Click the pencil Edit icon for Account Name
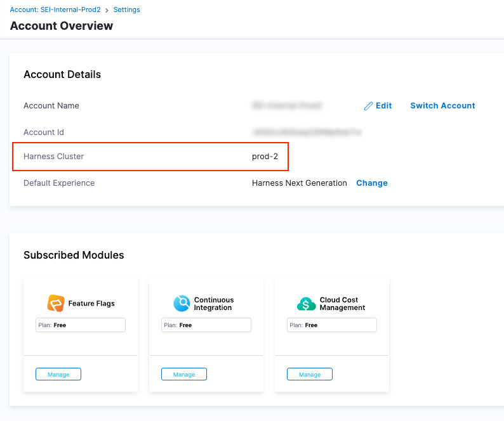Screen dimensions: 504x421 pos(368,106)
